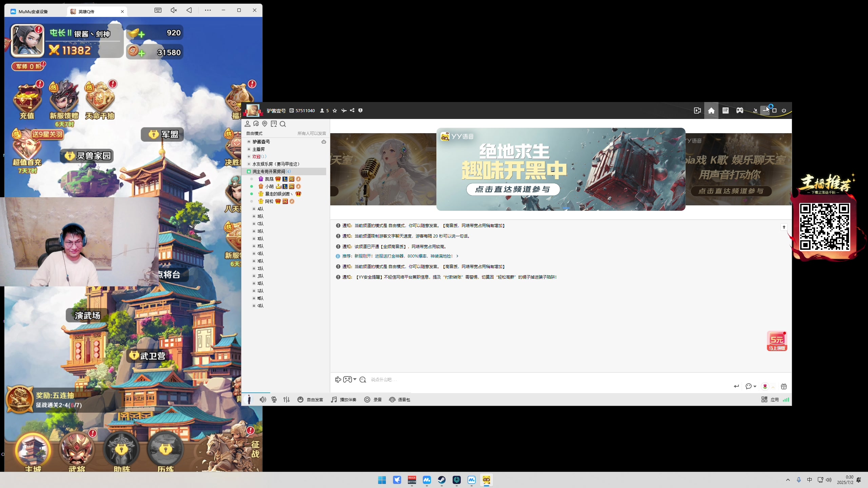Toggle 自由发言 speaking mode
Viewport: 868px width, 488px height.
click(310, 400)
